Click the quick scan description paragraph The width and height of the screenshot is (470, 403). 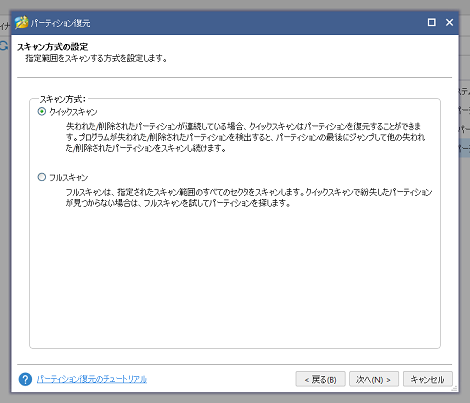tap(245, 137)
